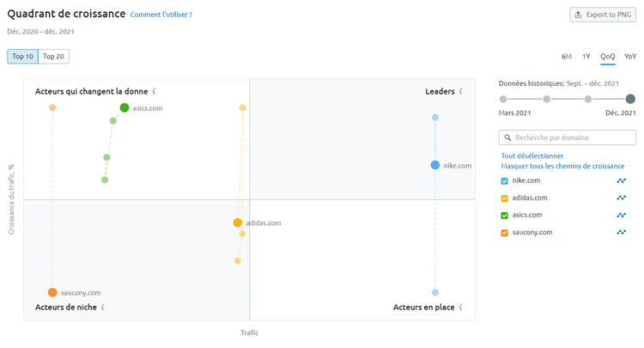Switch to the Top 10 view
Screen dimensions: 644x348
[22, 57]
